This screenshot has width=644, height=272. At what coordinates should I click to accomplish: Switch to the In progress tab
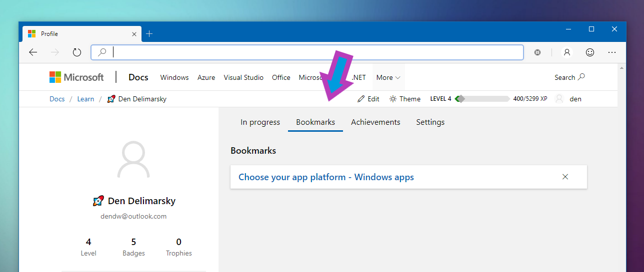(260, 122)
